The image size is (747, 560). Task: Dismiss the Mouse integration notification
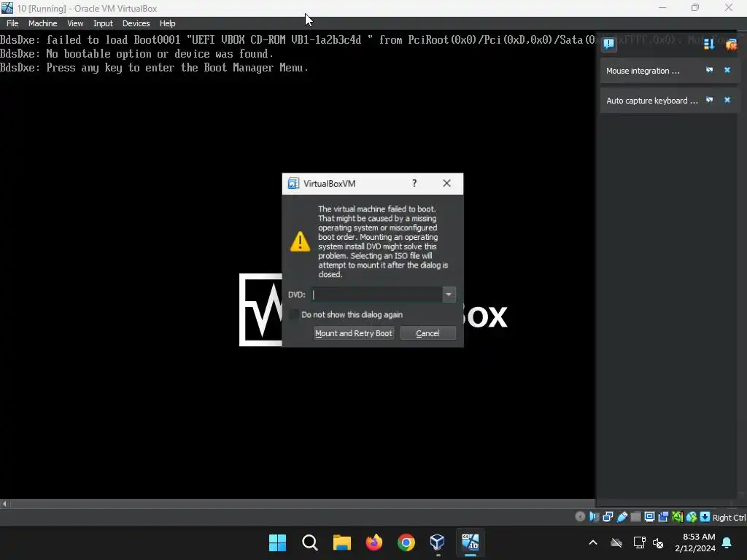coord(727,70)
